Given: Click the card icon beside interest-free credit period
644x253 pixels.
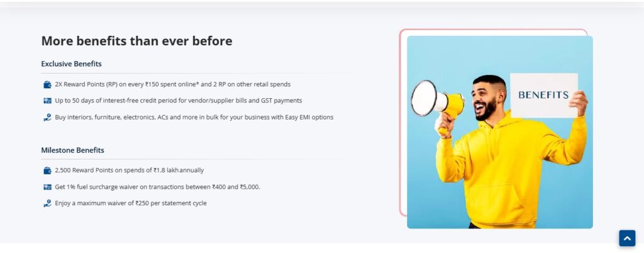Looking at the screenshot, I should [x=47, y=101].
